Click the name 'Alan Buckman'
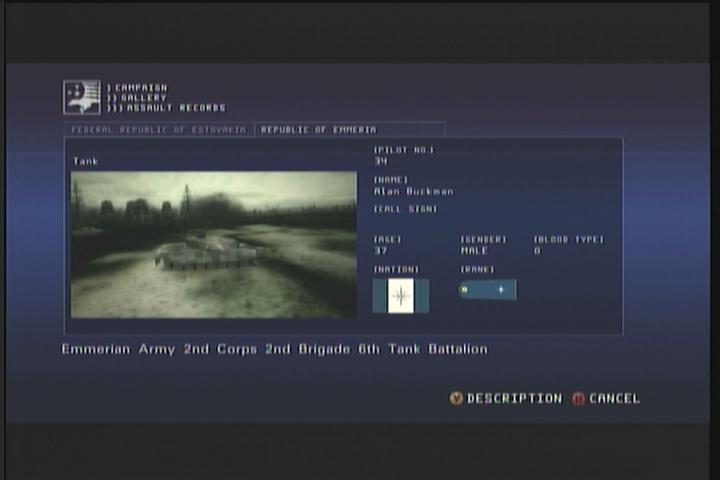This screenshot has height=480, width=720. 414,191
